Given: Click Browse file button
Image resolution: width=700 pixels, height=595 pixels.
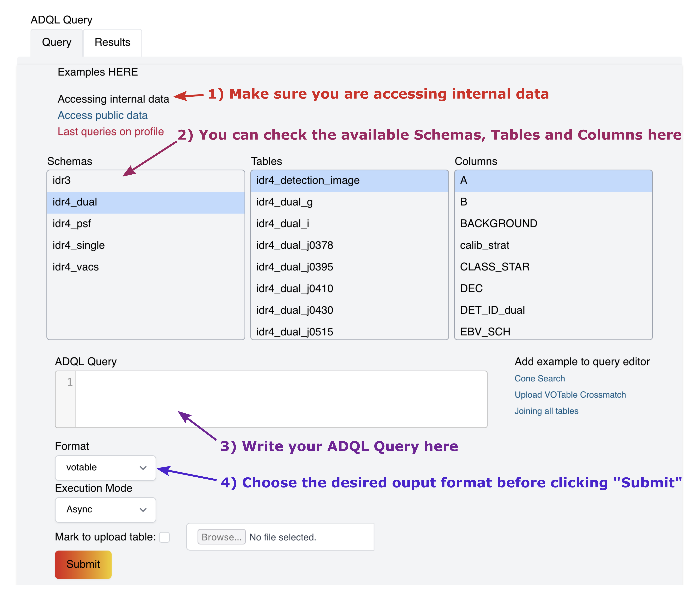Looking at the screenshot, I should 221,537.
